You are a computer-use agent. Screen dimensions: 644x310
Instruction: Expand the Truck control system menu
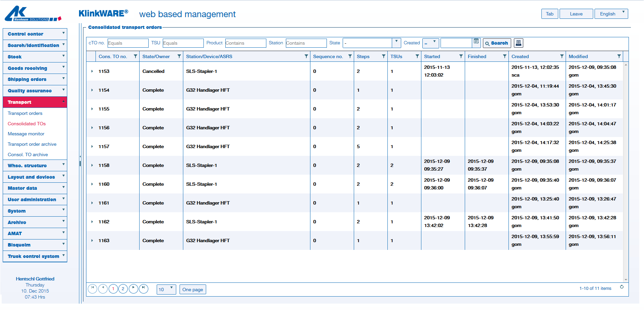35,256
